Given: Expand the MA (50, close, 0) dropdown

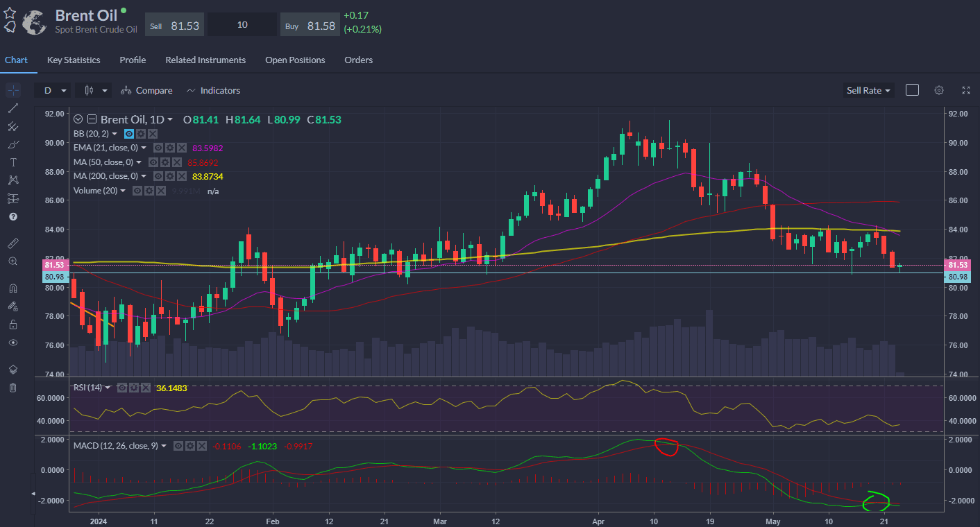Looking at the screenshot, I should (139, 162).
